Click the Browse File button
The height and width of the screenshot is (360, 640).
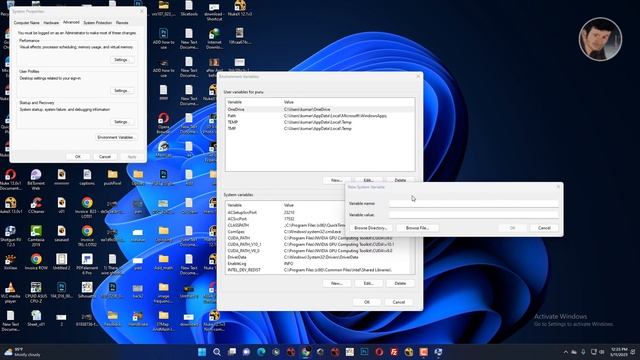pyautogui.click(x=417, y=228)
